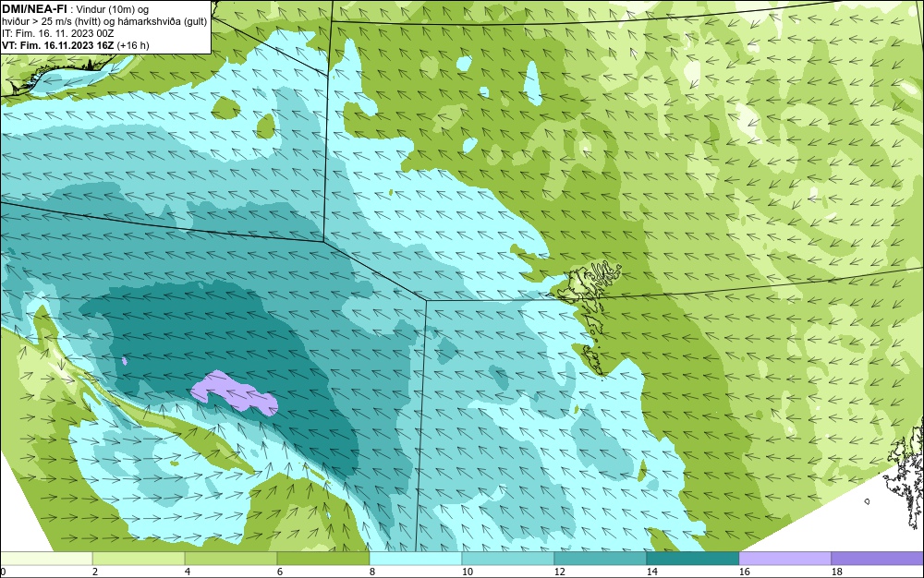Click the 16–18 m/s light purple swatch
924x578 pixels.
784,559
